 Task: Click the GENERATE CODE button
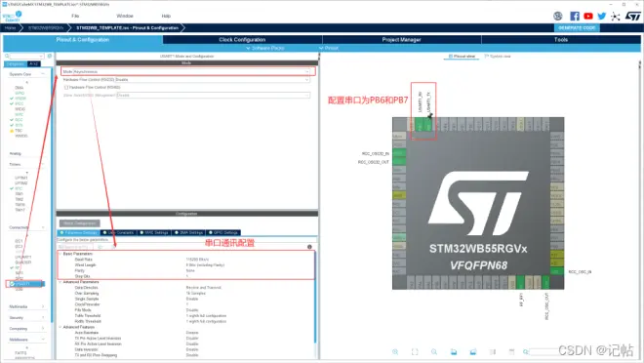pos(577,28)
